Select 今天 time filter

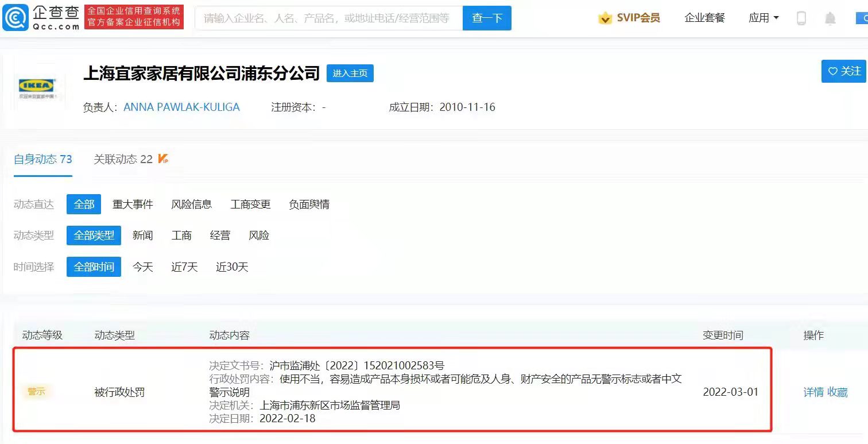coord(142,267)
